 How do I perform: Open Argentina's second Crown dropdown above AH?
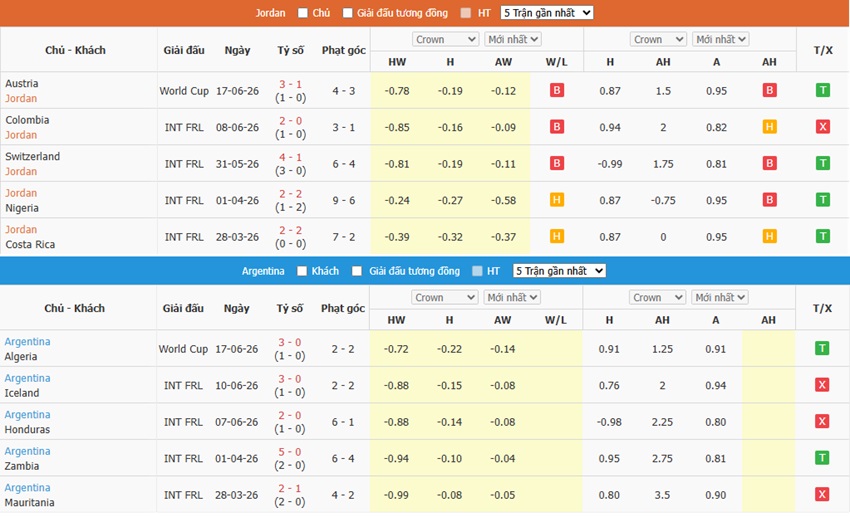(x=658, y=298)
